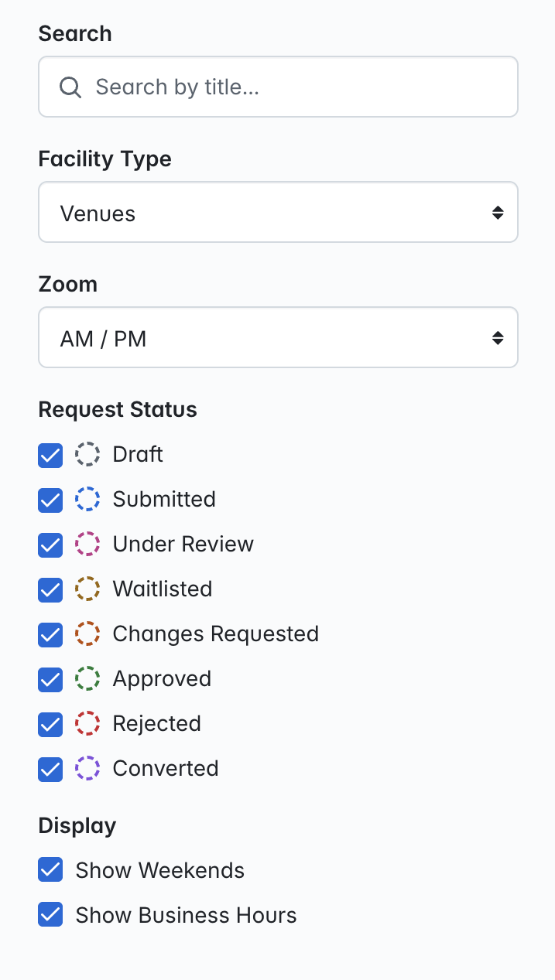Open the Zoom AM / PM dropdown
Image resolution: width=555 pixels, height=980 pixels.
pyautogui.click(x=278, y=337)
